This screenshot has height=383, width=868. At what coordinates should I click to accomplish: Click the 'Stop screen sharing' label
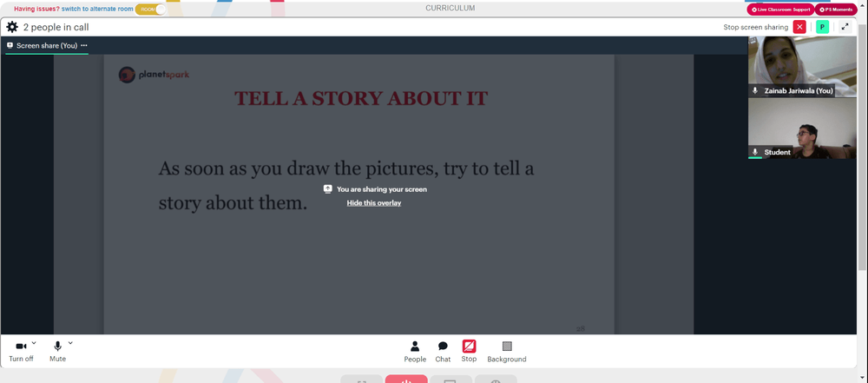756,27
